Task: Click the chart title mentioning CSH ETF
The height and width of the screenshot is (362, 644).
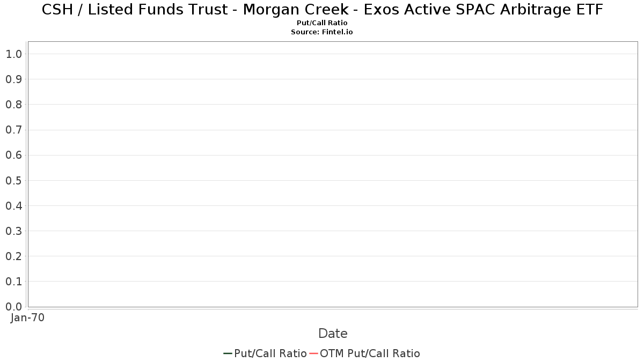Action: [x=322, y=10]
